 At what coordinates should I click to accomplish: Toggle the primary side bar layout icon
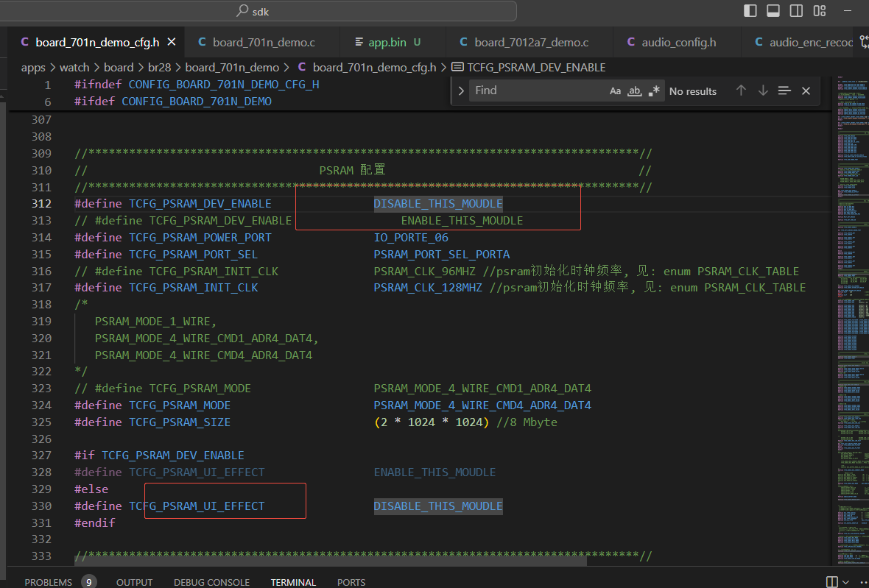pyautogui.click(x=750, y=10)
